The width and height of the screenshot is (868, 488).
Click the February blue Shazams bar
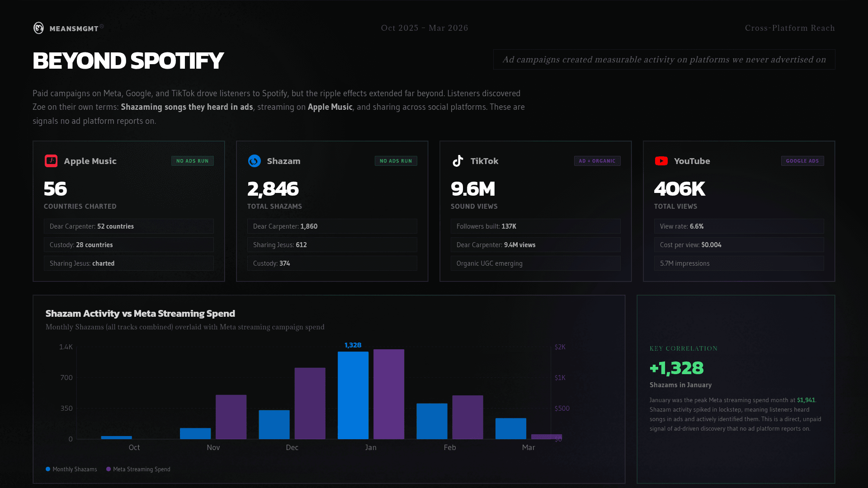pyautogui.click(x=432, y=421)
